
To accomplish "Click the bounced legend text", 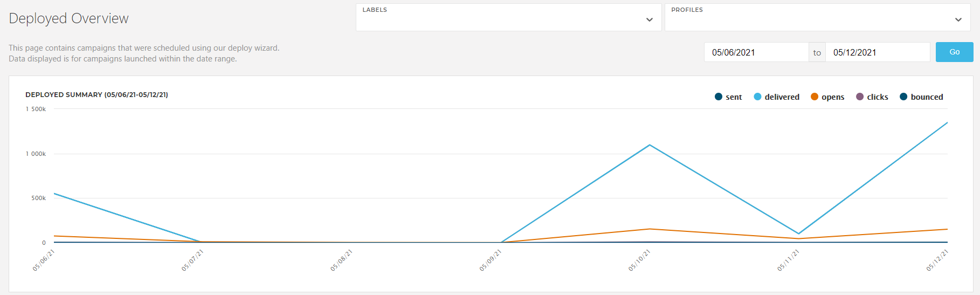I will [x=927, y=97].
